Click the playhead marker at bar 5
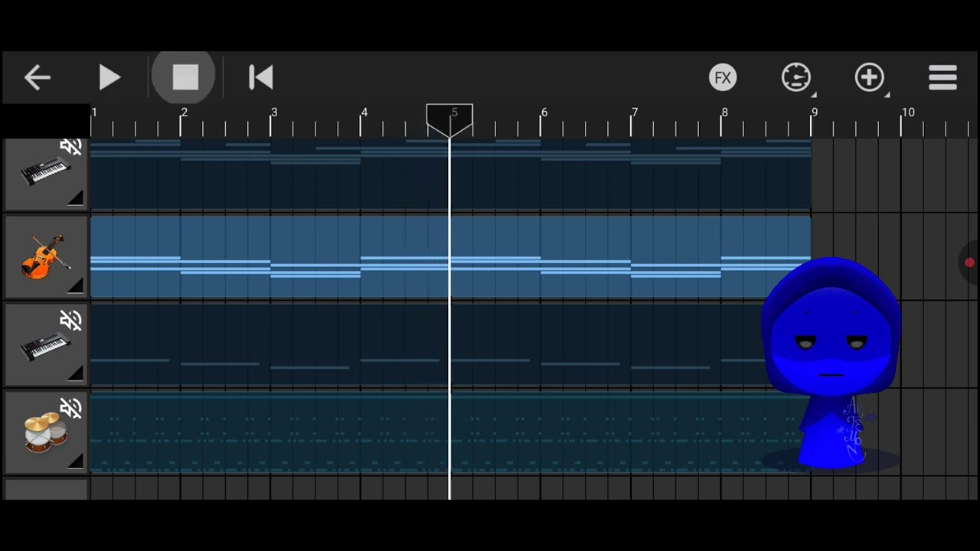Screen dimensions: 980x551 tap(449, 120)
